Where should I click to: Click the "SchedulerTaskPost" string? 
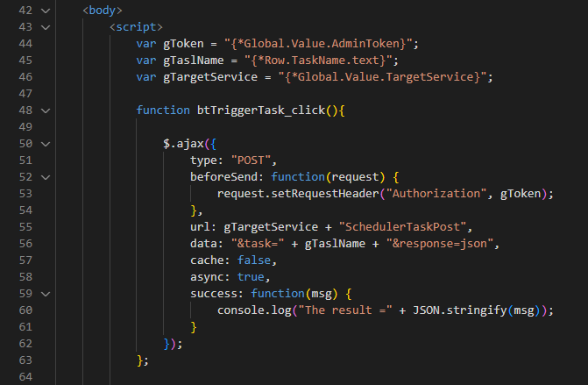tap(403, 226)
